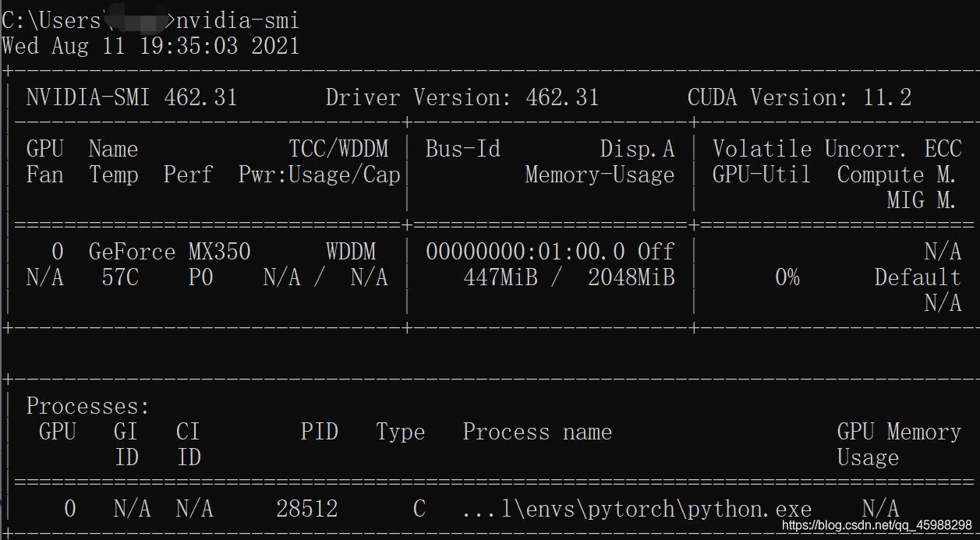Click the Disp.A Off status
The image size is (980, 540).
pos(655,251)
